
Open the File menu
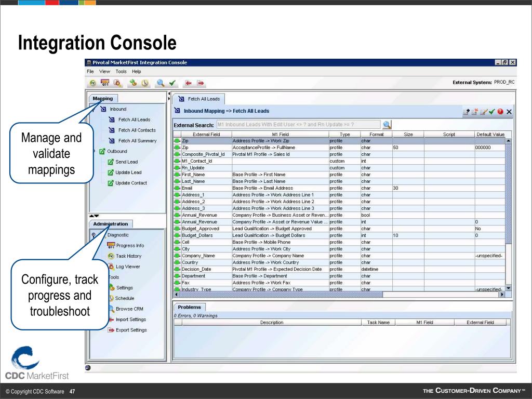[x=90, y=72]
